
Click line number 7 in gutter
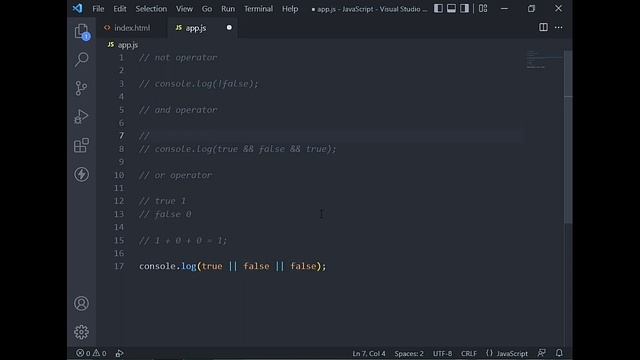coord(121,136)
